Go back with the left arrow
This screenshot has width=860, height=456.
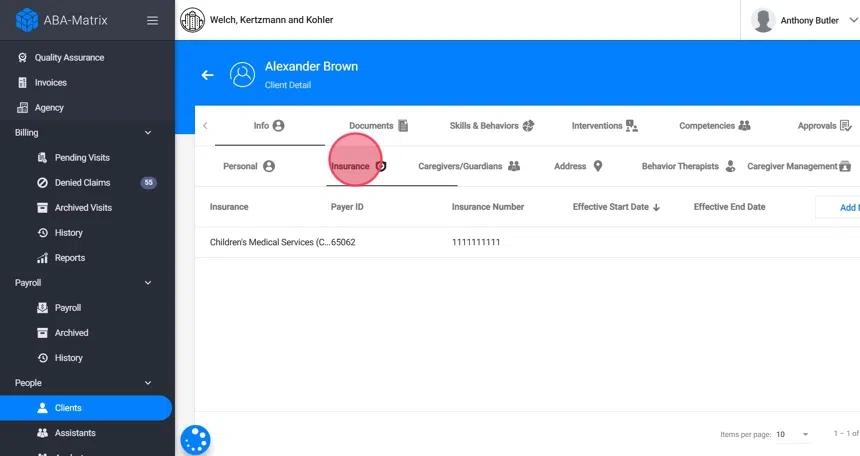click(207, 75)
